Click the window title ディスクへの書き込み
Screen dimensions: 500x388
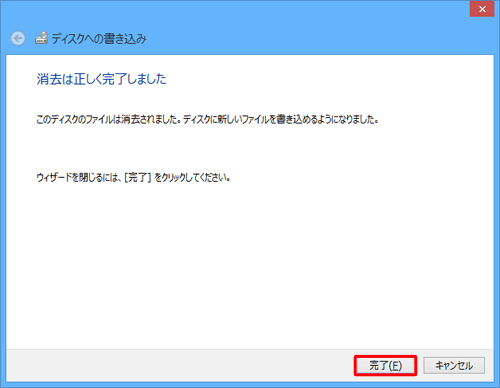99,39
